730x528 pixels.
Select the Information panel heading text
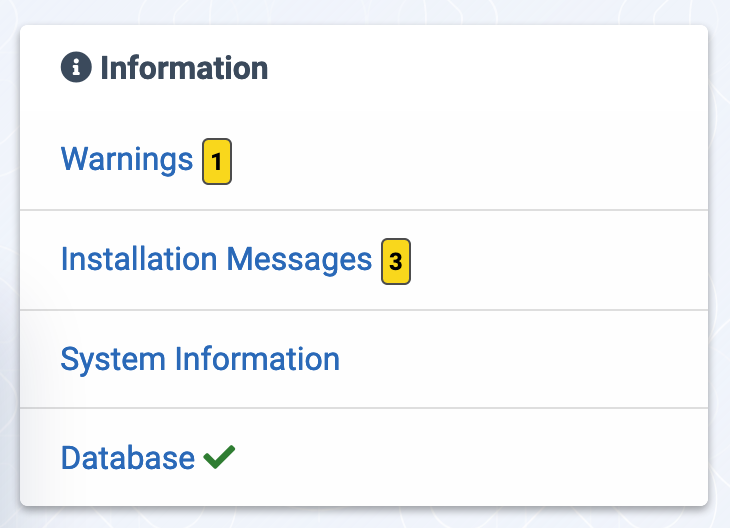point(184,68)
